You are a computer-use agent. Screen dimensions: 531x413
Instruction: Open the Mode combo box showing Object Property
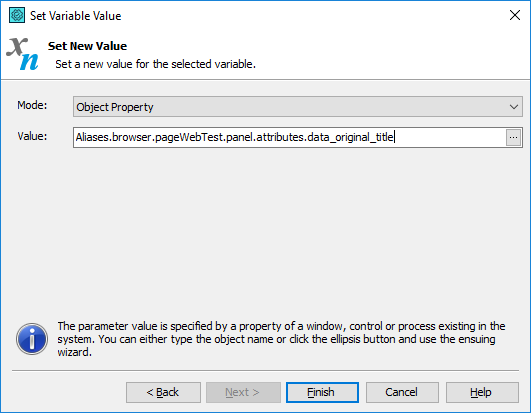[x=298, y=107]
